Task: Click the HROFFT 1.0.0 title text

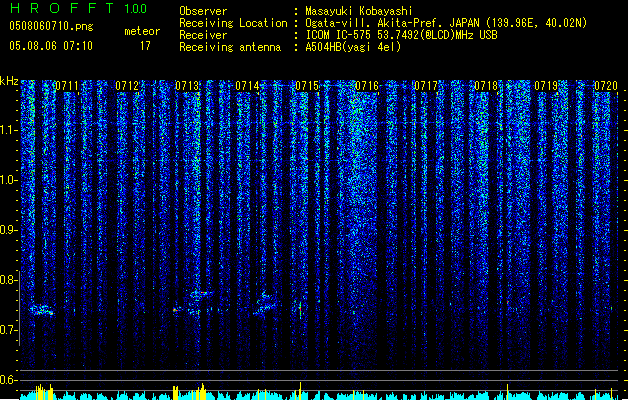Action: tap(79, 8)
